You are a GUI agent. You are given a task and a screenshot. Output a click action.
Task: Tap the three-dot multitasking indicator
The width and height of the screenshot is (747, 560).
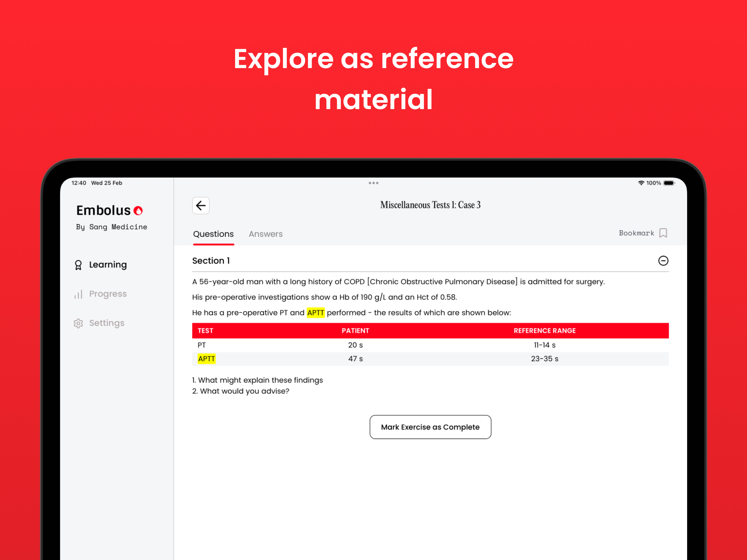pyautogui.click(x=373, y=183)
